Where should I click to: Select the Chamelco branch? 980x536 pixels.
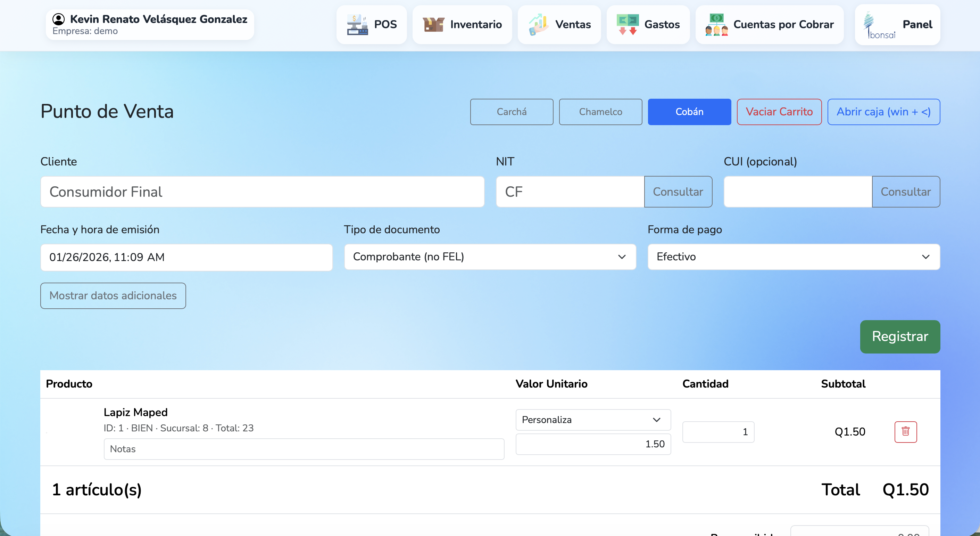click(x=600, y=112)
